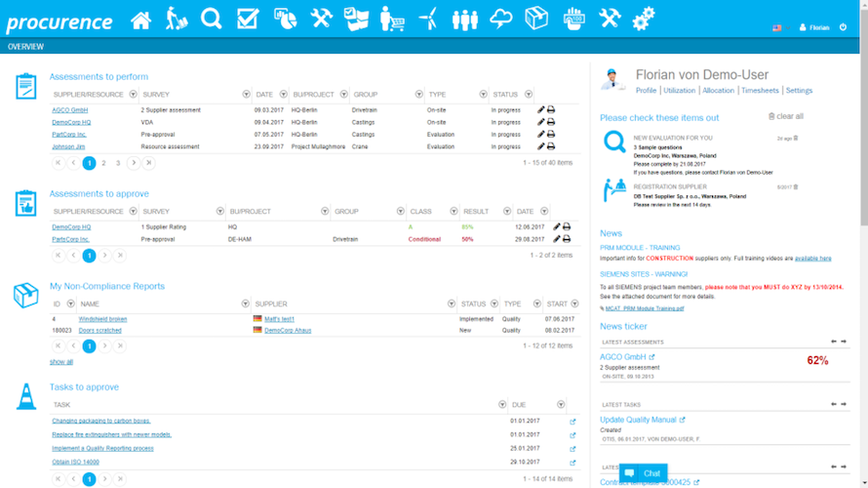Clear all notification items
This screenshot has width=868, height=488.
[x=785, y=116]
